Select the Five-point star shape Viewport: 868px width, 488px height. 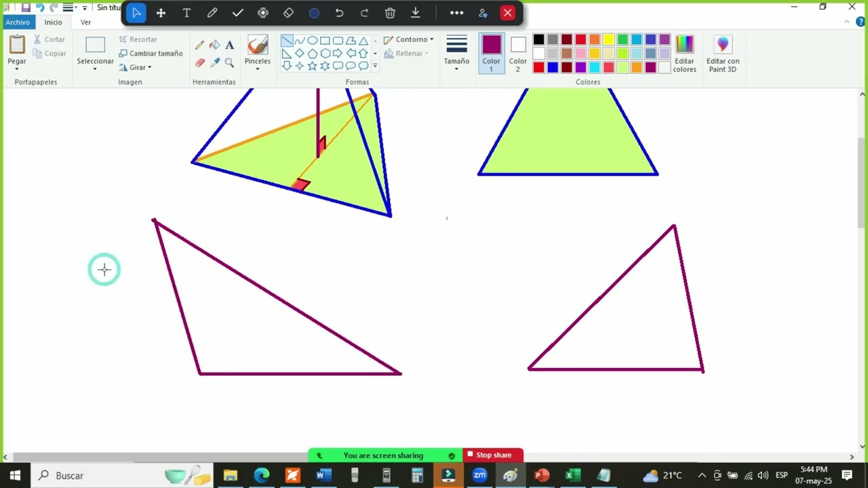click(x=313, y=66)
